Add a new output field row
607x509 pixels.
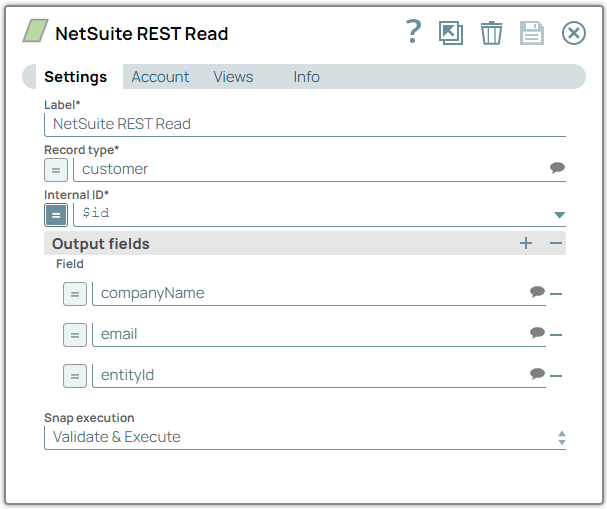coord(526,243)
